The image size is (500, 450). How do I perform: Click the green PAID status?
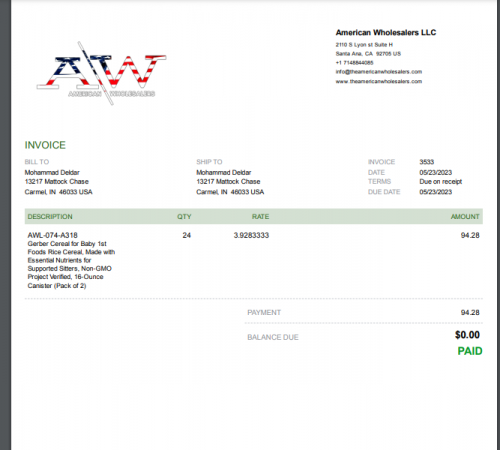pyautogui.click(x=470, y=351)
